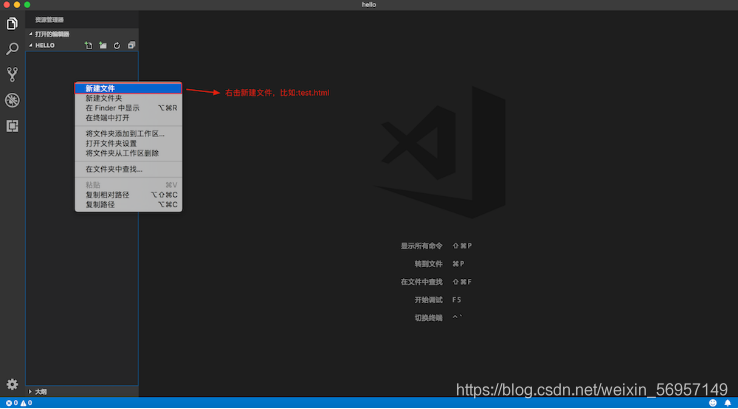
Task: Open notifications bell in status bar
Action: [x=728, y=403]
